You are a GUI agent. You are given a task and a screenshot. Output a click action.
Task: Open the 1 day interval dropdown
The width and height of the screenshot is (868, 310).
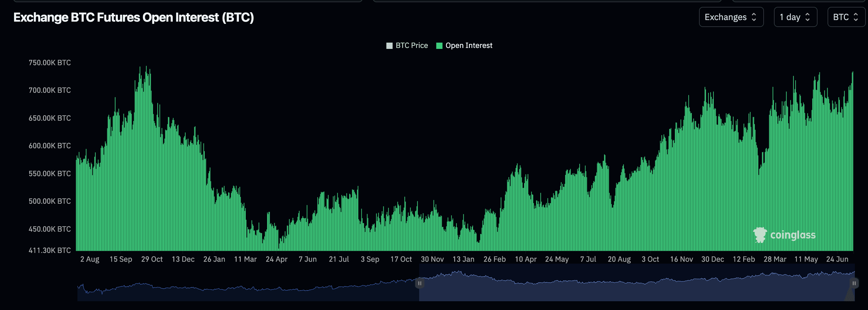click(795, 17)
